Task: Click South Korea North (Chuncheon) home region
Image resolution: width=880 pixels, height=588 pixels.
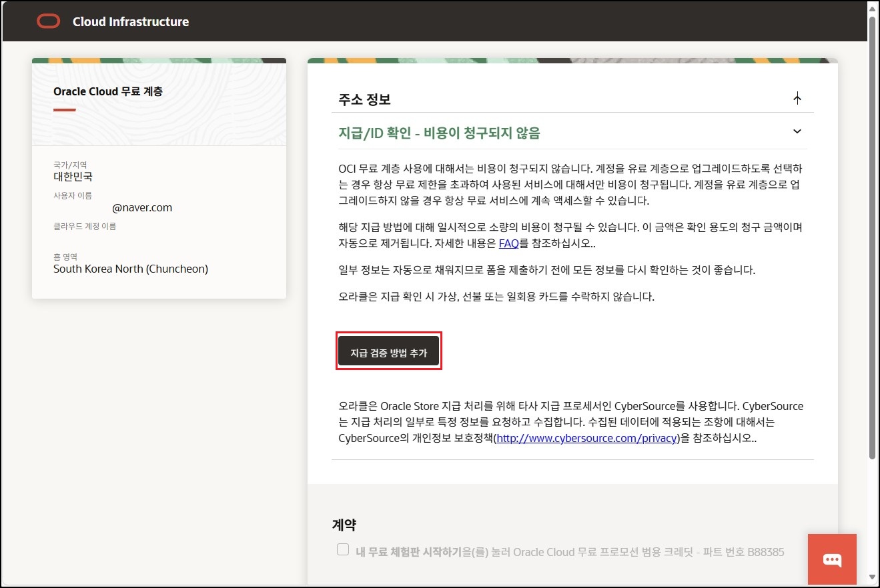Action: 131,269
